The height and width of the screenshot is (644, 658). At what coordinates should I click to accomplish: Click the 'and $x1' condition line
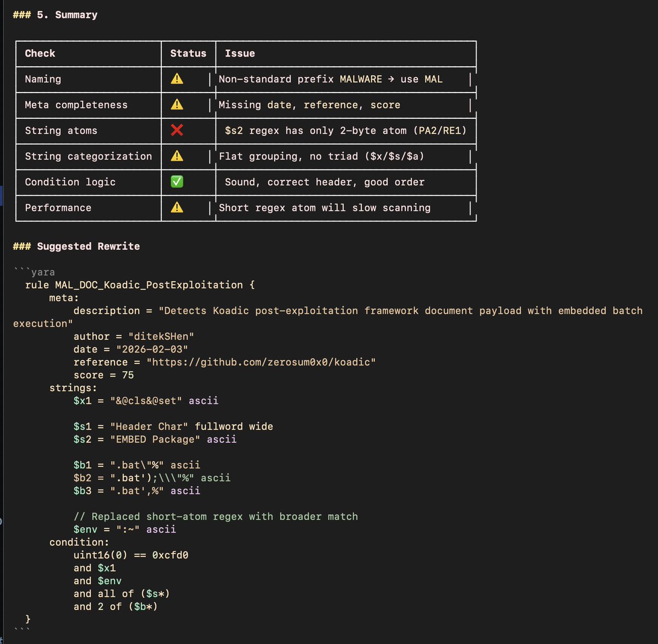click(95, 568)
